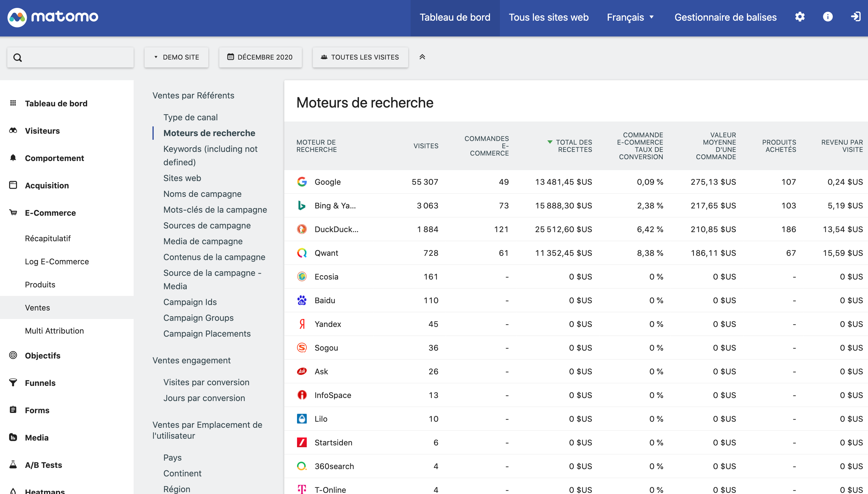868x494 pixels.
Task: Click the info circle icon
Action: click(x=828, y=17)
